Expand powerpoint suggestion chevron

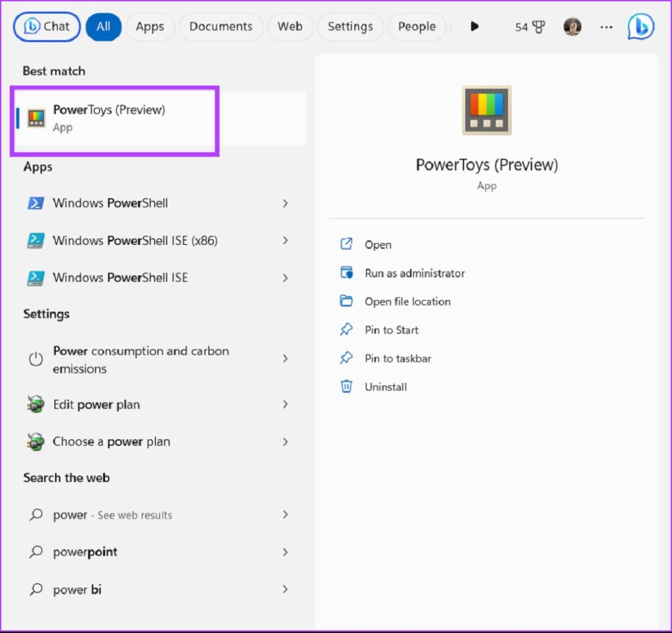[285, 552]
